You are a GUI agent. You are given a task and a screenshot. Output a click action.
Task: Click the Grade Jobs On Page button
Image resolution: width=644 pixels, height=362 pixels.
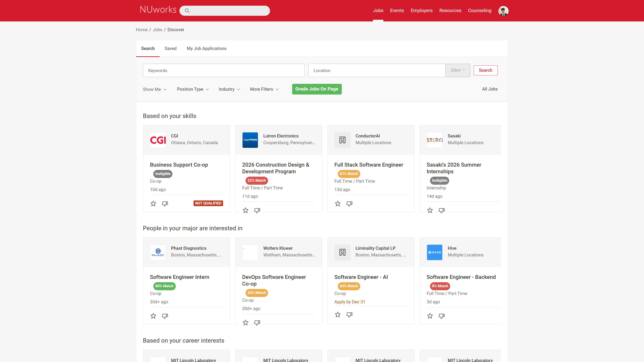coord(316,89)
